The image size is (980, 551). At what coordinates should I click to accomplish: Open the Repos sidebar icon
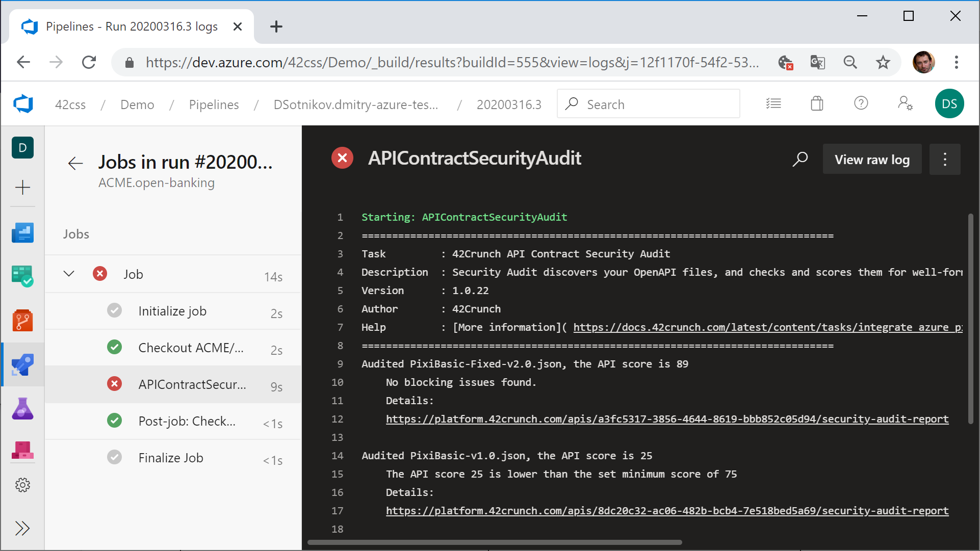pos(22,321)
